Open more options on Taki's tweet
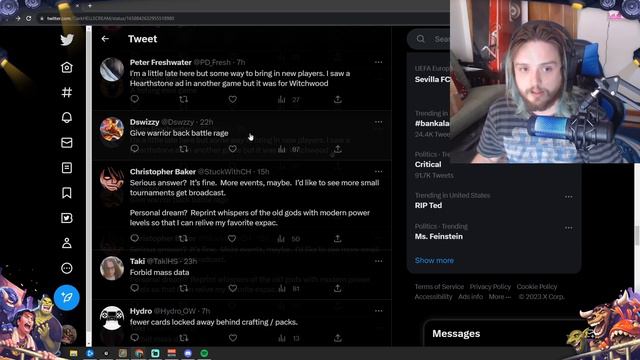Screen dimensions: 640x360 pyautogui.click(x=378, y=261)
